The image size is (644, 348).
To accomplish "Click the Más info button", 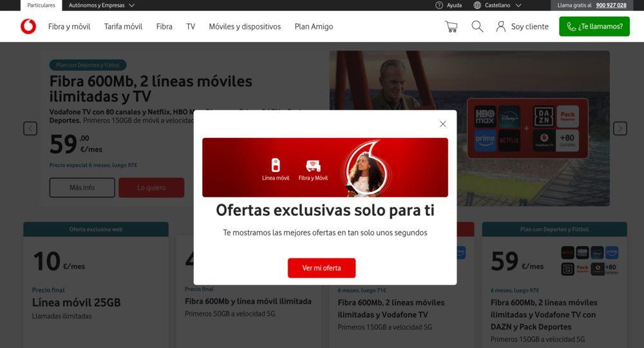I will coord(82,188).
